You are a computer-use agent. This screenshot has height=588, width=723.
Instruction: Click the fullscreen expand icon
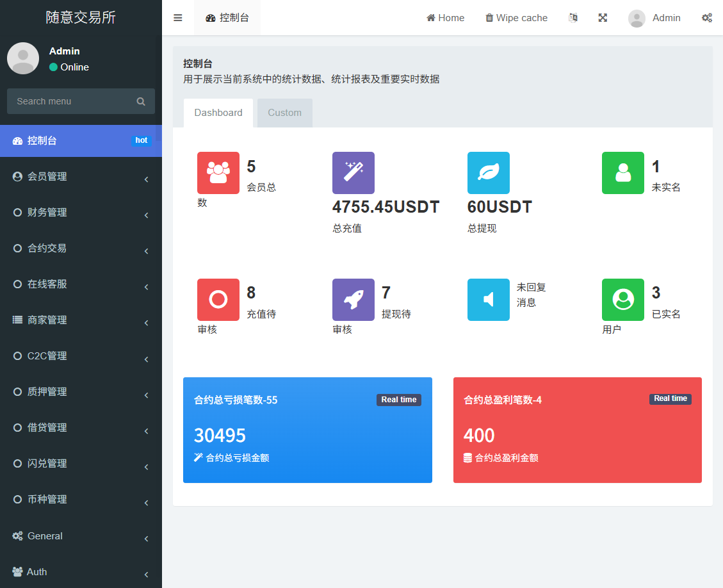[x=603, y=18]
